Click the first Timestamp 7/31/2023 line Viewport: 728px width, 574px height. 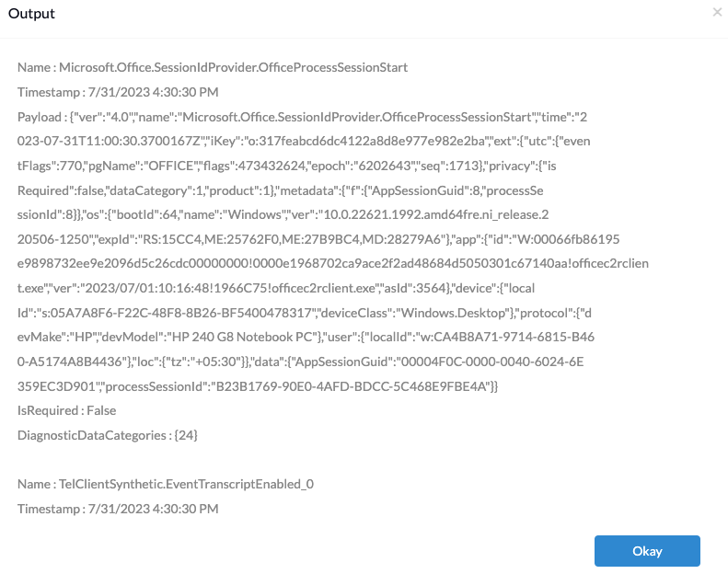coord(118,92)
